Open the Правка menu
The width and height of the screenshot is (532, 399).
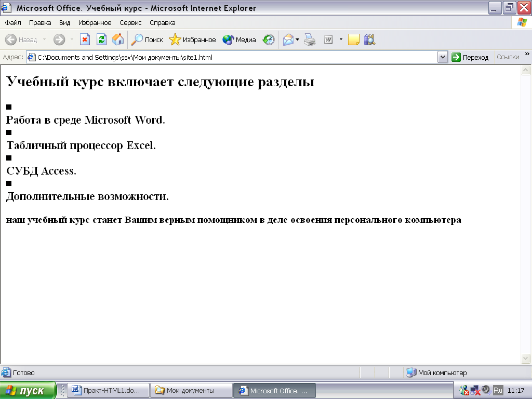click(40, 23)
